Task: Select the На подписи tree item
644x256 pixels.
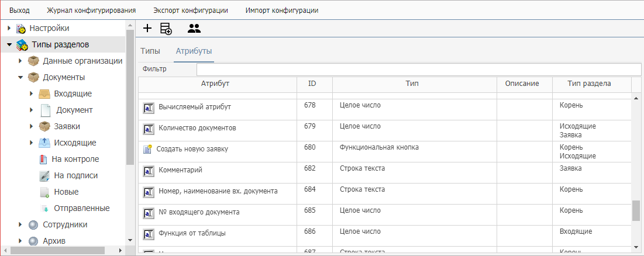Action: pyautogui.click(x=75, y=175)
